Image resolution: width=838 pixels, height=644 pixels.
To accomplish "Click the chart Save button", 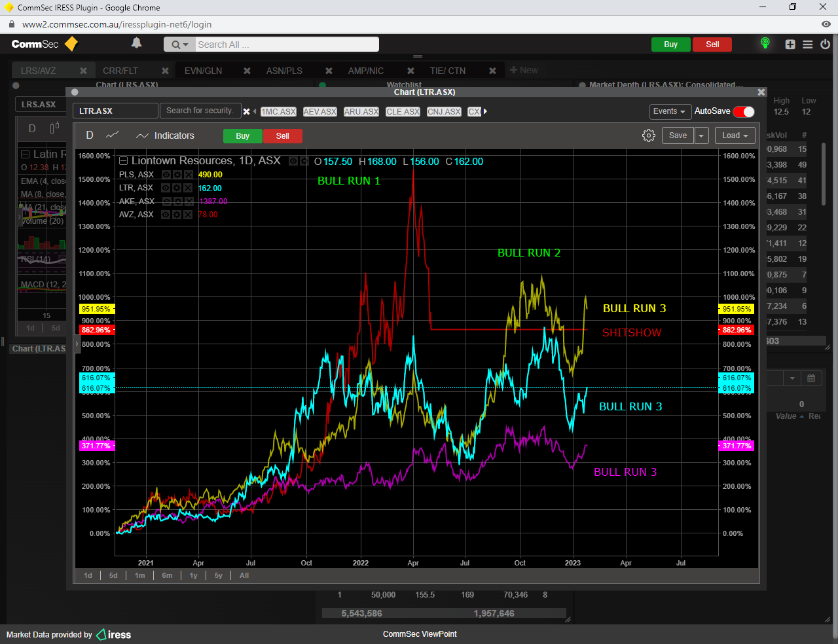I will (678, 135).
